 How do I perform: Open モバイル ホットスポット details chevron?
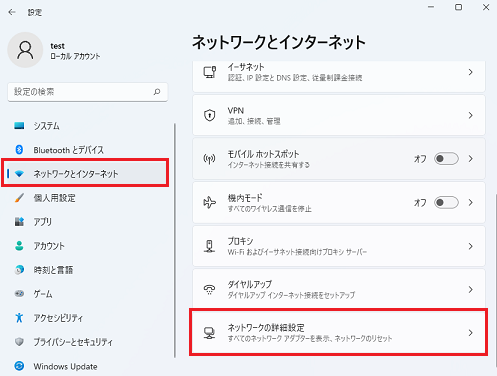[x=470, y=159]
